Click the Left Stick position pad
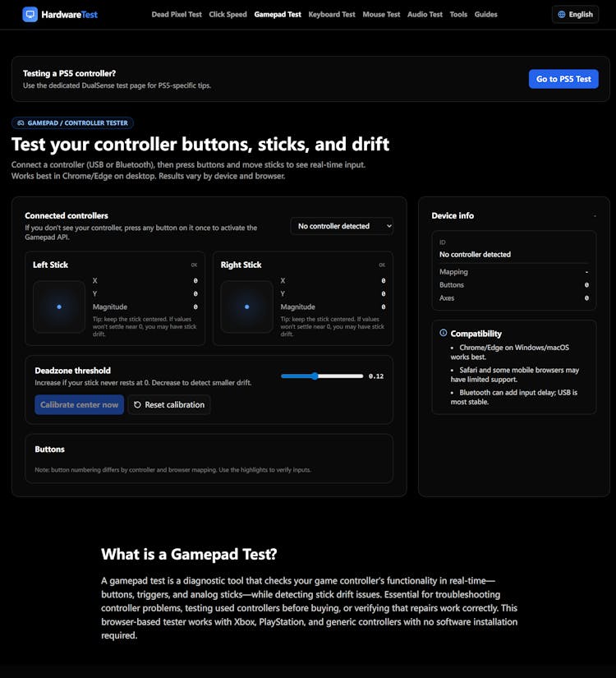The height and width of the screenshot is (678, 616). pos(59,307)
